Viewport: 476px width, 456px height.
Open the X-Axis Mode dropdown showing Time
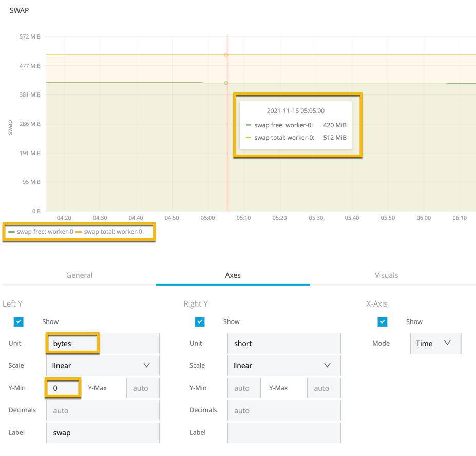click(435, 344)
